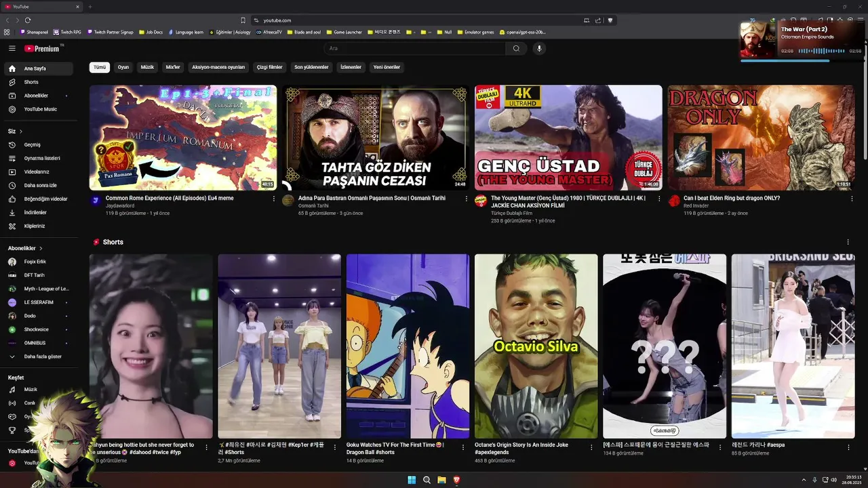This screenshot has height=488, width=868.
Task: Open more options for Common Rome Experience video
Action: coord(274,199)
